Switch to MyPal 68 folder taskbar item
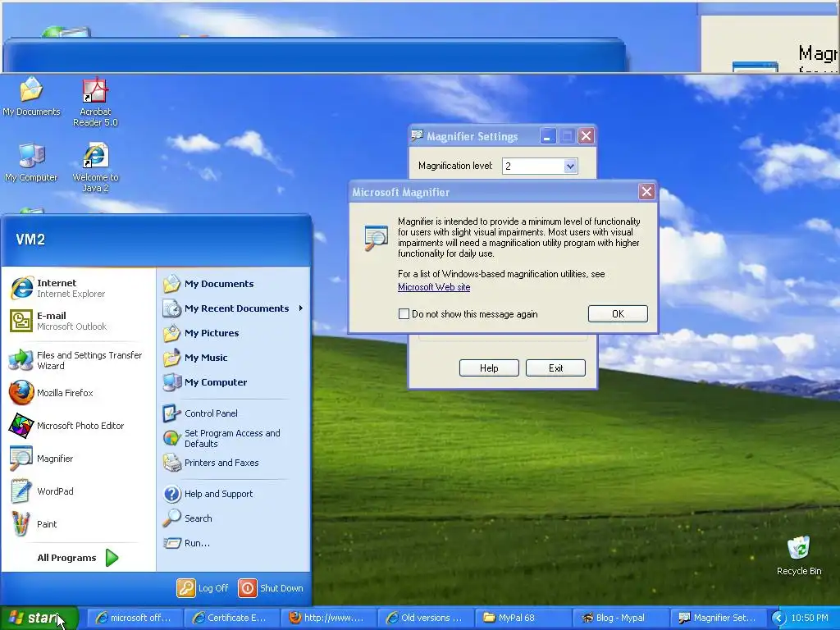The image size is (840, 630). [x=523, y=618]
